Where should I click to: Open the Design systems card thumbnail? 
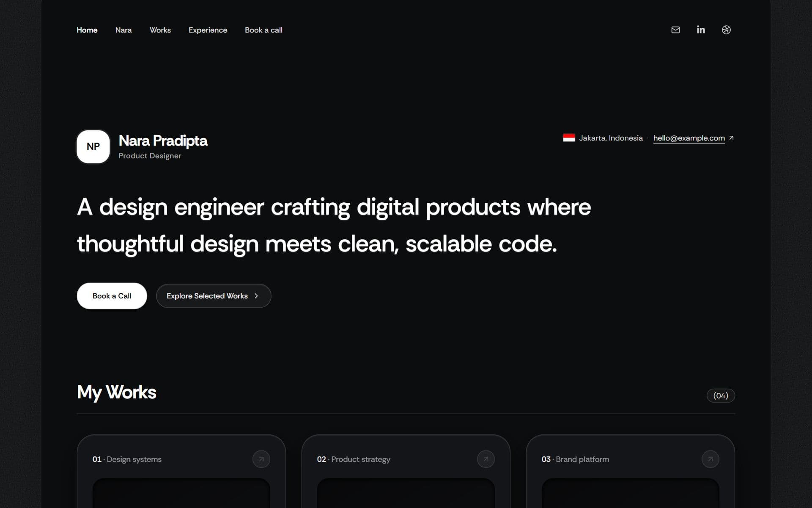181,493
